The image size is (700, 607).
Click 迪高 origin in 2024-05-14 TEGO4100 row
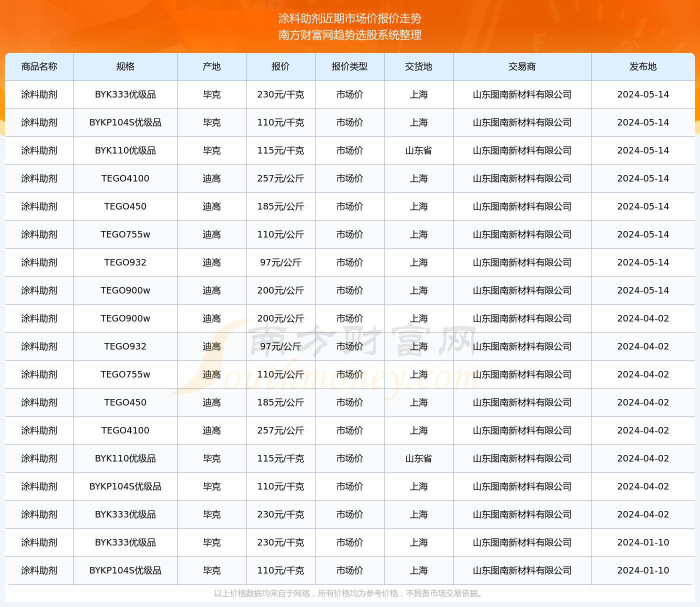(212, 178)
